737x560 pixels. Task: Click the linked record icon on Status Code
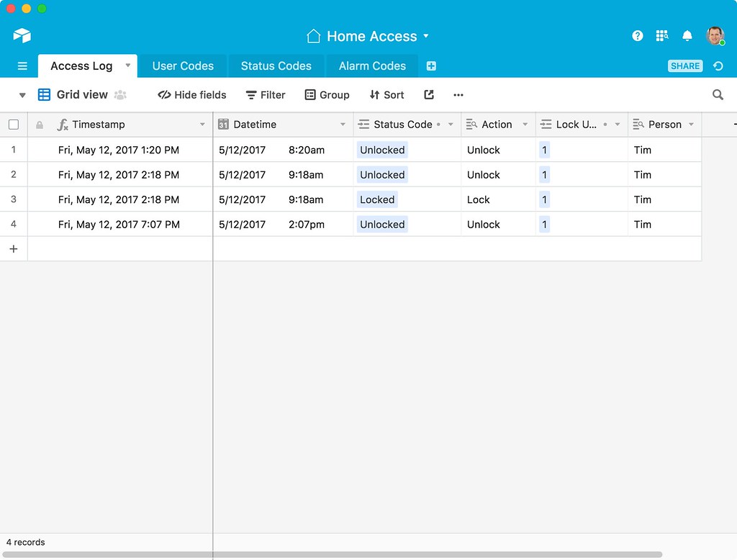[363, 124]
